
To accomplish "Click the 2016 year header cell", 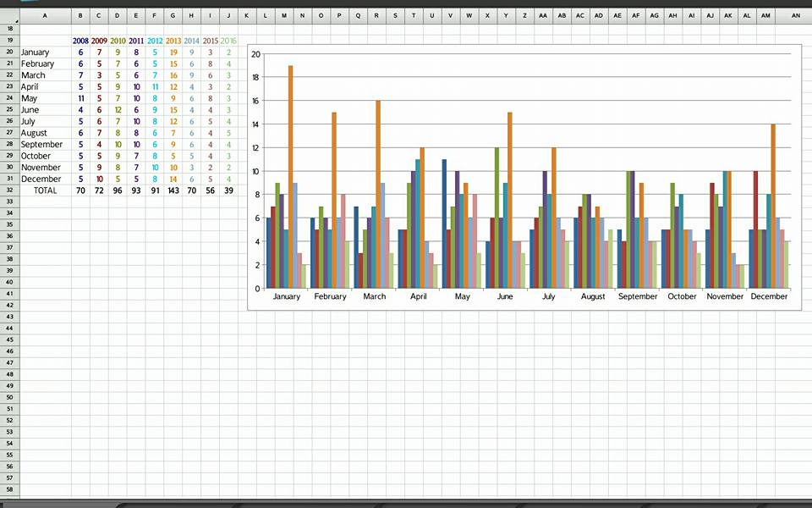I will click(228, 41).
